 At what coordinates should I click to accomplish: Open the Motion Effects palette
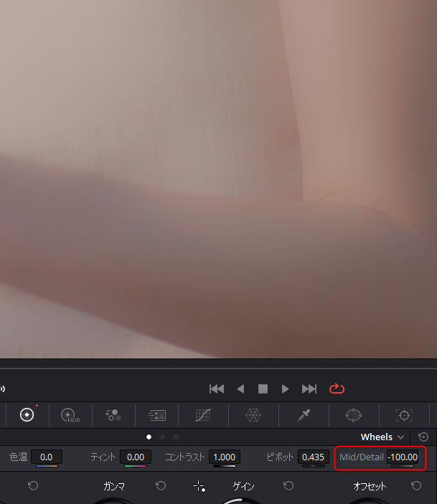pos(156,414)
